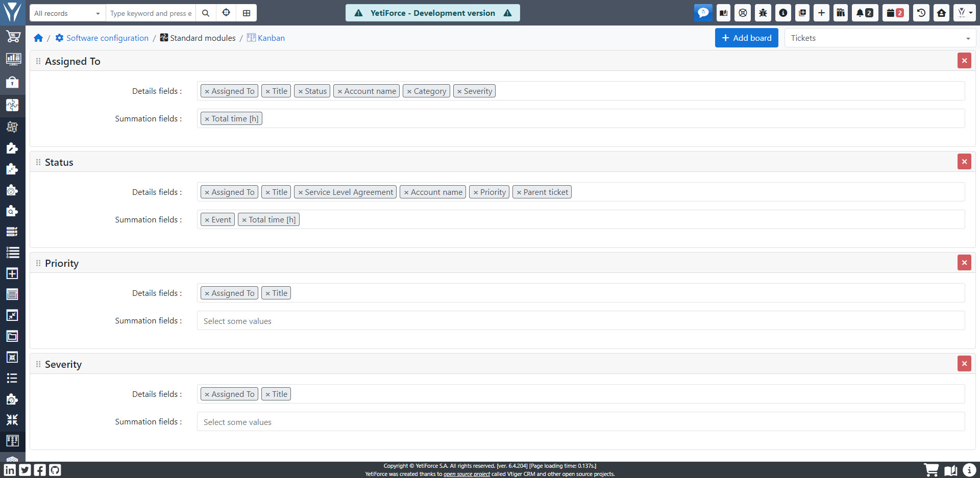Open calendar reminders icon with badge 2

(895, 13)
